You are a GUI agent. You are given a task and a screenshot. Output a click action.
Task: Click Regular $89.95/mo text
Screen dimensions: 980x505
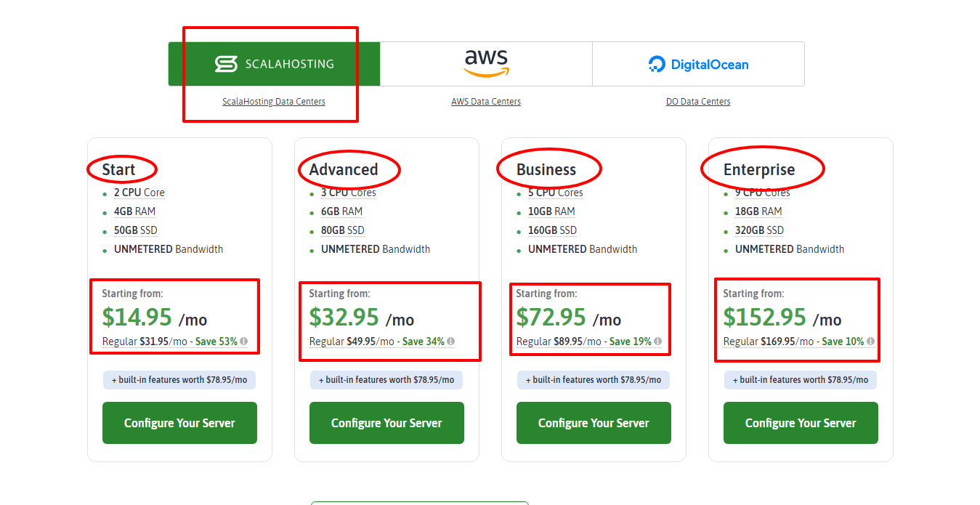[559, 342]
